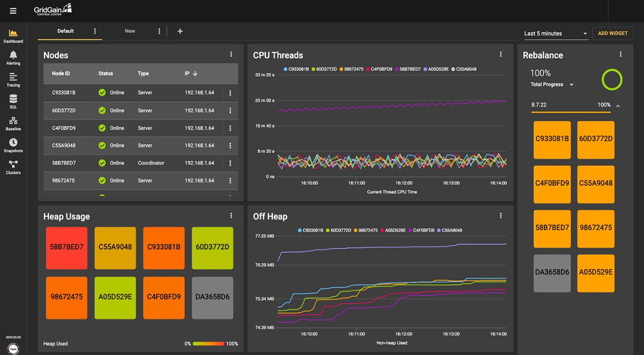Open row menu for node C4F0BFD9

(x=230, y=128)
